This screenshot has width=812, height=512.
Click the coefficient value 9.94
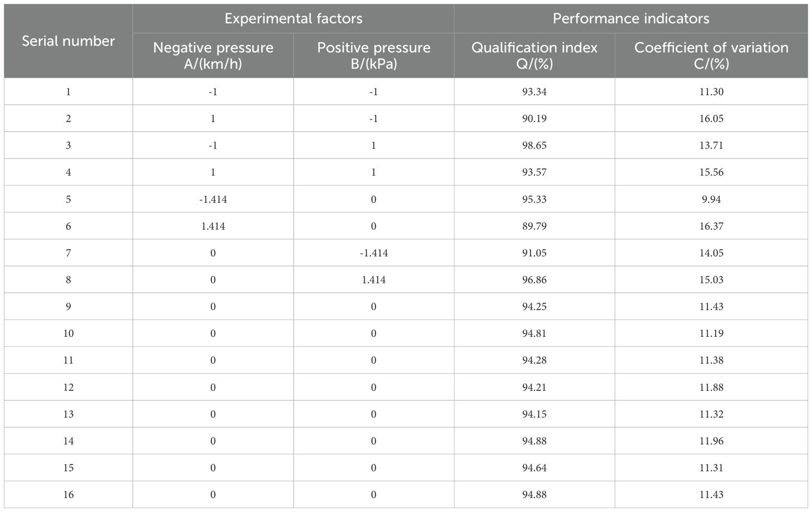(711, 199)
